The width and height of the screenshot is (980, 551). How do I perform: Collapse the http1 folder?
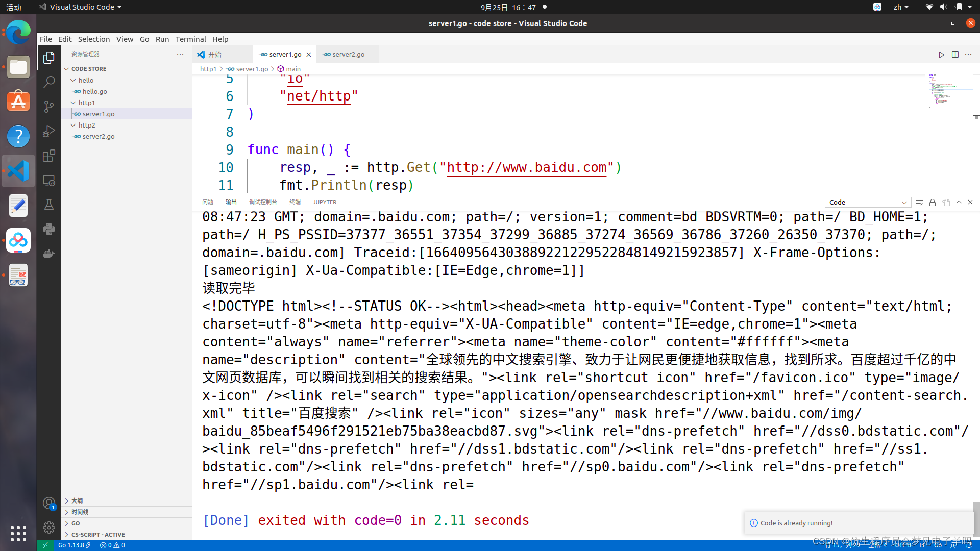tap(86, 103)
